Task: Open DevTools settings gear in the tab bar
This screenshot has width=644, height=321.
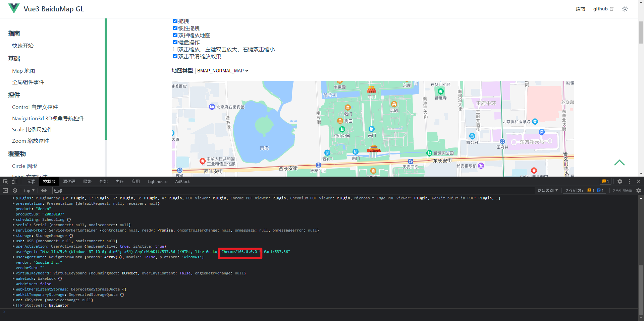Action: (x=620, y=181)
